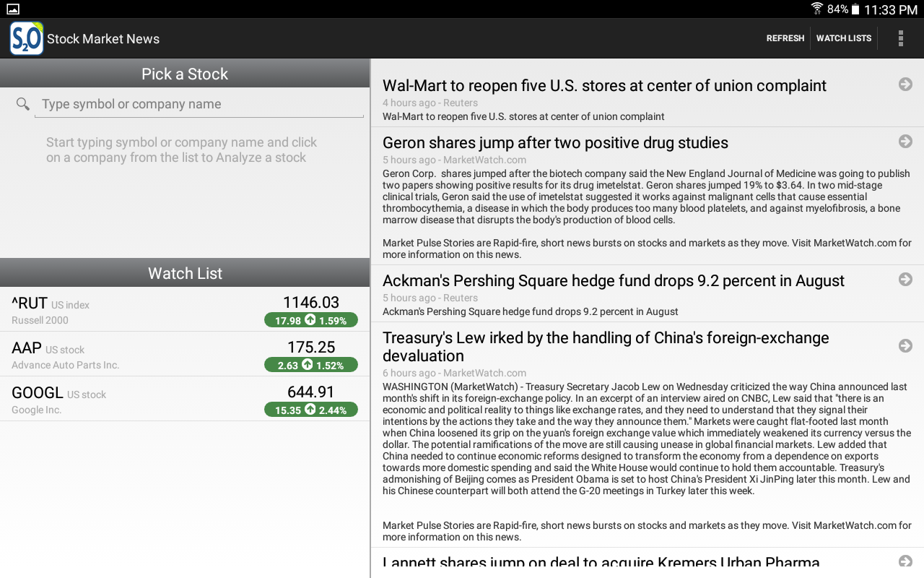Click the 2.63 1.52% green badge
Image resolution: width=924 pixels, height=578 pixels.
[311, 365]
